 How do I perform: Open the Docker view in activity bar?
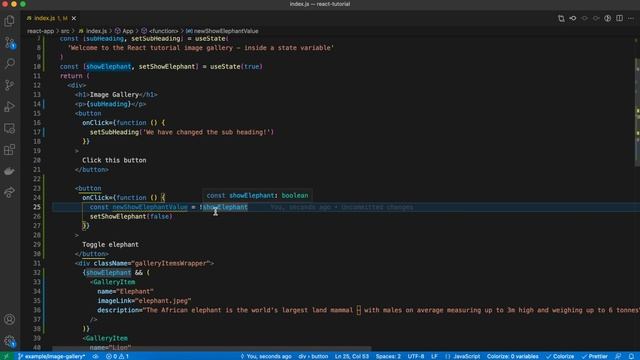pyautogui.click(x=9, y=171)
